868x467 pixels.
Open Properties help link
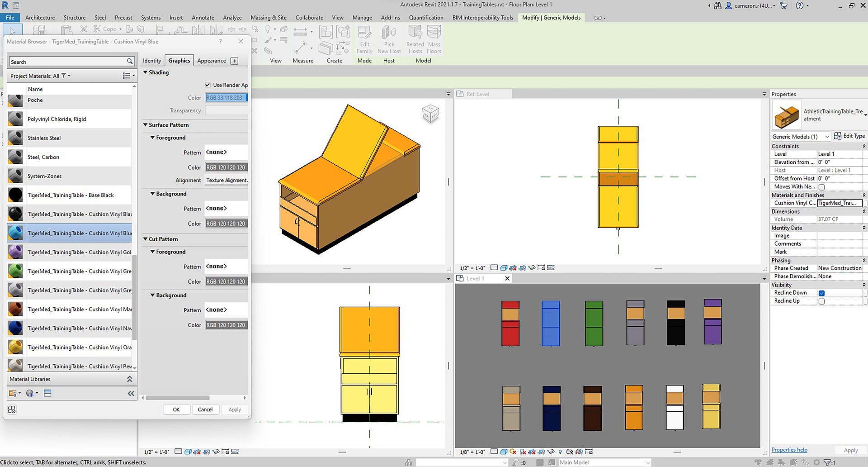tap(789, 450)
